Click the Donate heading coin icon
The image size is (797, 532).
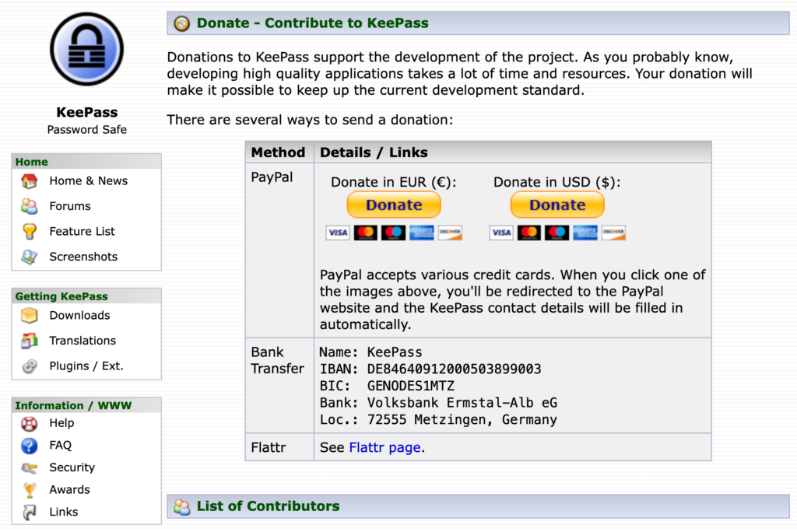181,23
